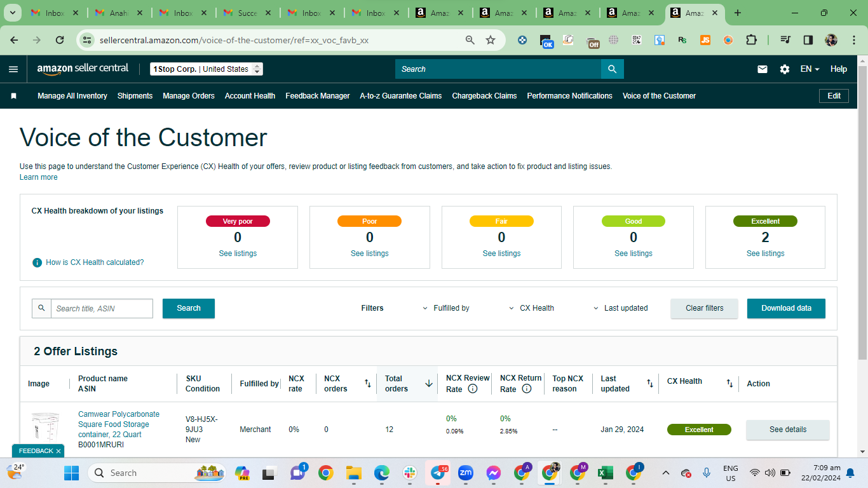Open Chrome side panel
868x488 pixels.
pos(808,40)
